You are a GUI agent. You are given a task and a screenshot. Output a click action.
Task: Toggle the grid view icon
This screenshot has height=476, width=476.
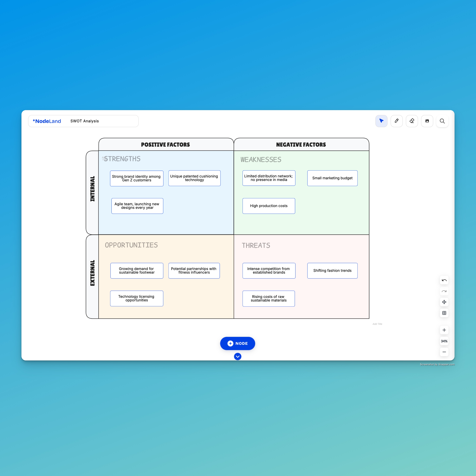[x=444, y=313]
